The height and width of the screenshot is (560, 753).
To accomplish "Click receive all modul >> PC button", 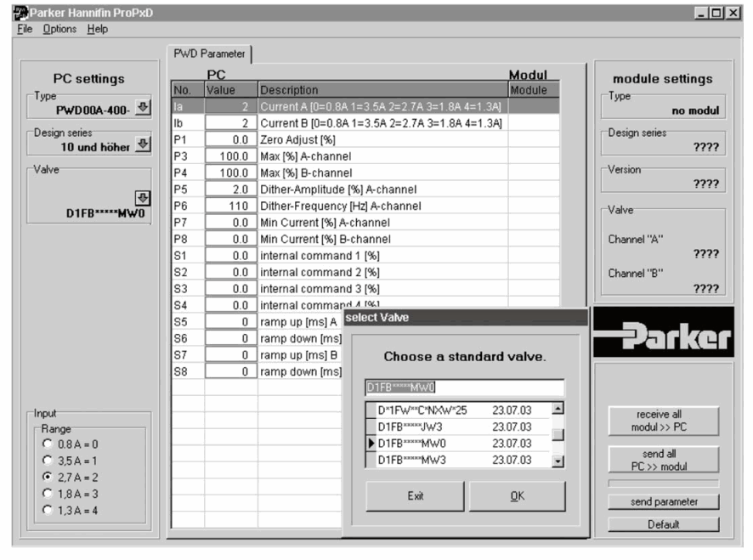I will coord(664,421).
